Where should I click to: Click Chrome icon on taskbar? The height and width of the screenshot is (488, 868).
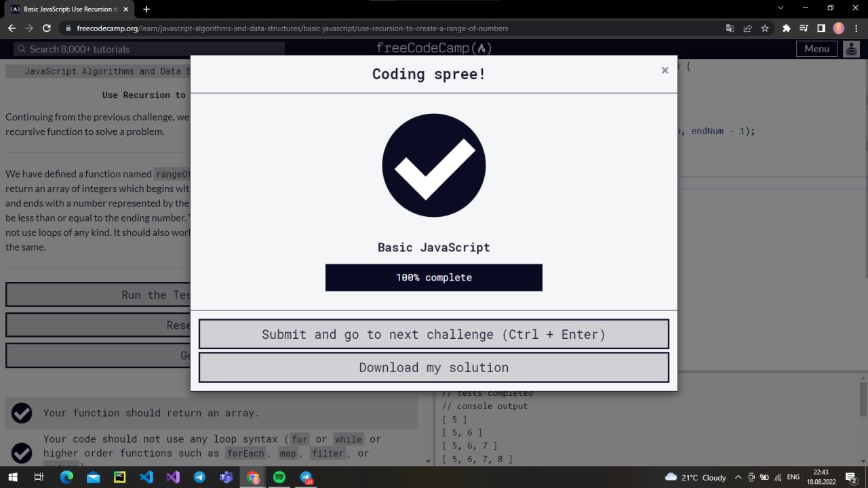point(253,477)
